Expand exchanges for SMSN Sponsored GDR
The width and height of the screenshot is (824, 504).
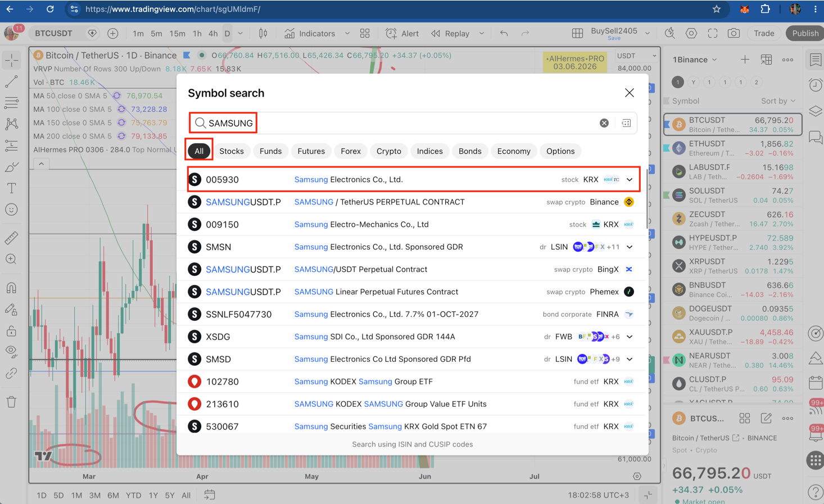[630, 247]
